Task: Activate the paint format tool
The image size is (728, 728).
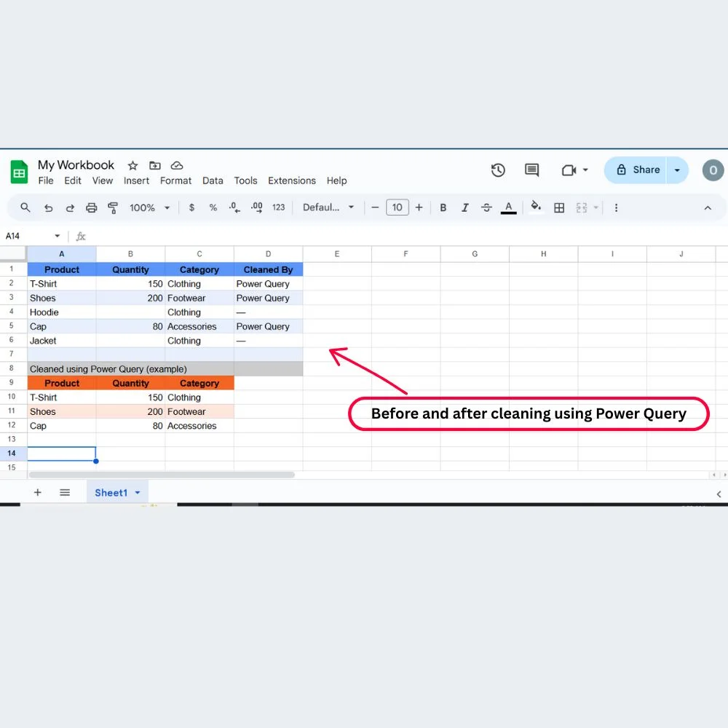Action: click(113, 207)
